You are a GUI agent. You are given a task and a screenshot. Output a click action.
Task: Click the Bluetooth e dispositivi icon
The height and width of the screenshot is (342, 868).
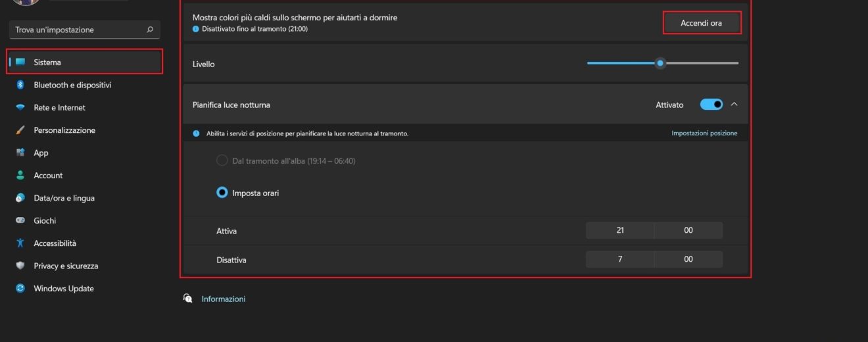click(20, 85)
